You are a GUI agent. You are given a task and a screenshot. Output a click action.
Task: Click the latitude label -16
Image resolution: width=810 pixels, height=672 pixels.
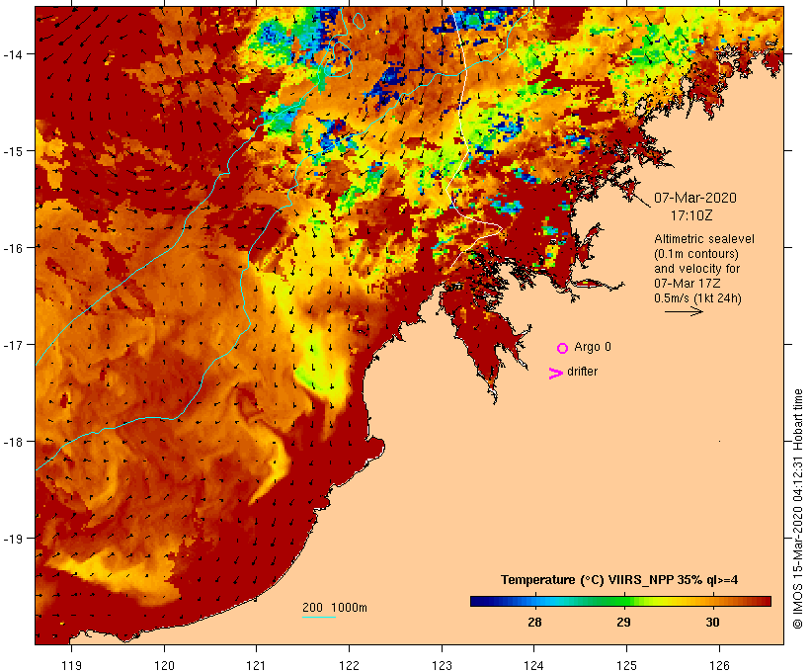coord(12,248)
